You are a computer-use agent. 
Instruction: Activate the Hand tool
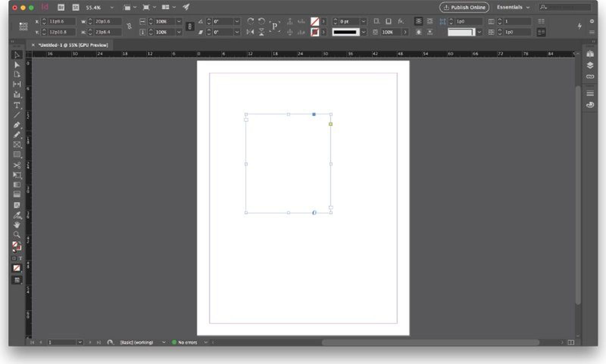pos(17,226)
